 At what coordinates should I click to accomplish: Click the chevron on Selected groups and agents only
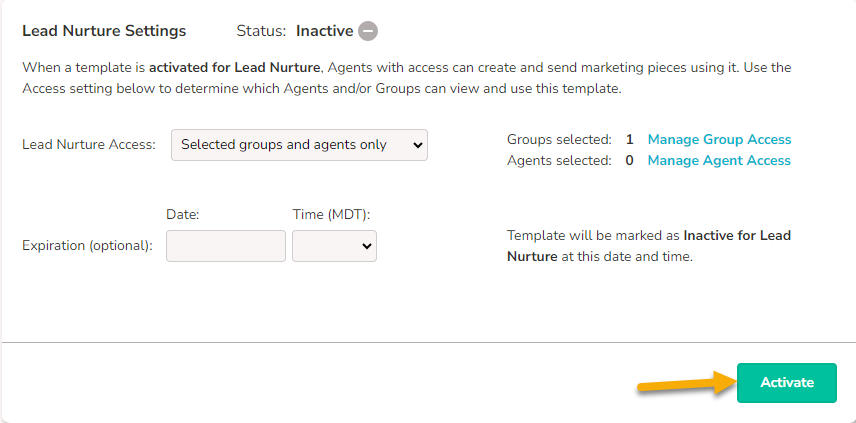pyautogui.click(x=417, y=145)
